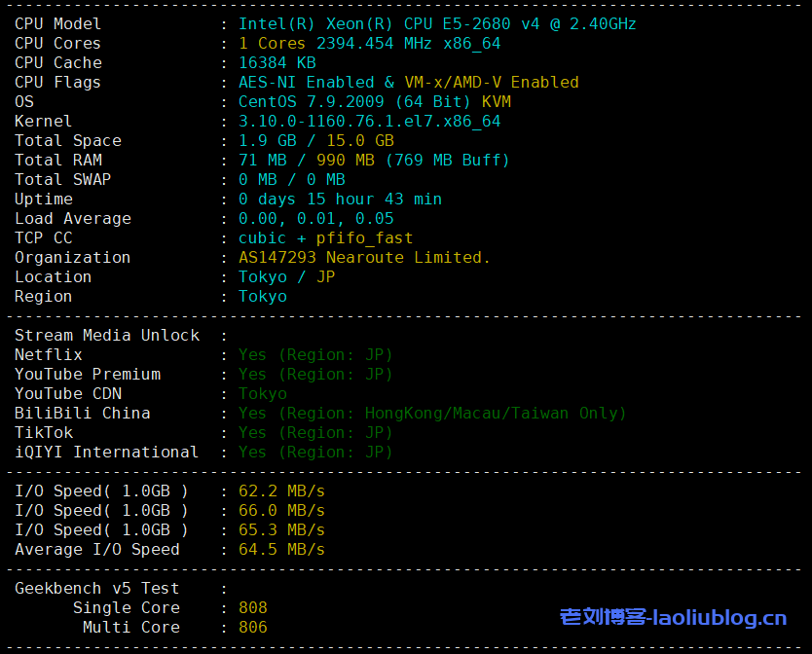Click the Geekbench Single Core score 808
The width and height of the screenshot is (812, 654).
coord(253,607)
